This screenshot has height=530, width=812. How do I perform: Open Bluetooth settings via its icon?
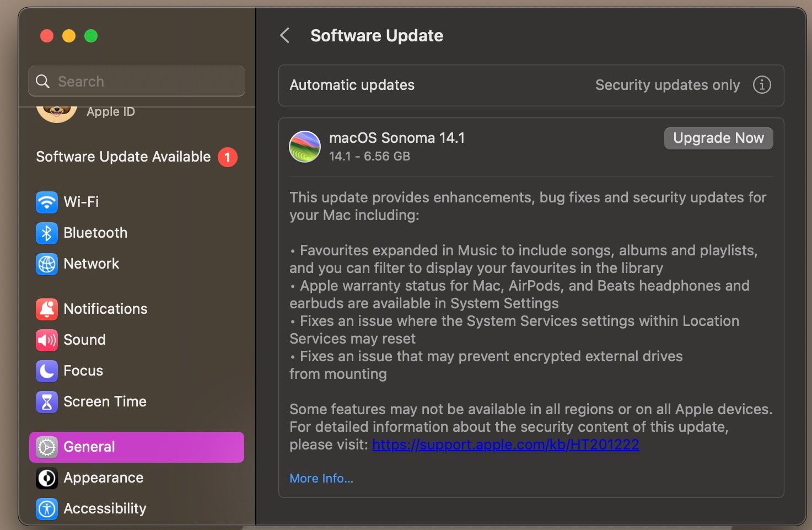click(x=47, y=233)
